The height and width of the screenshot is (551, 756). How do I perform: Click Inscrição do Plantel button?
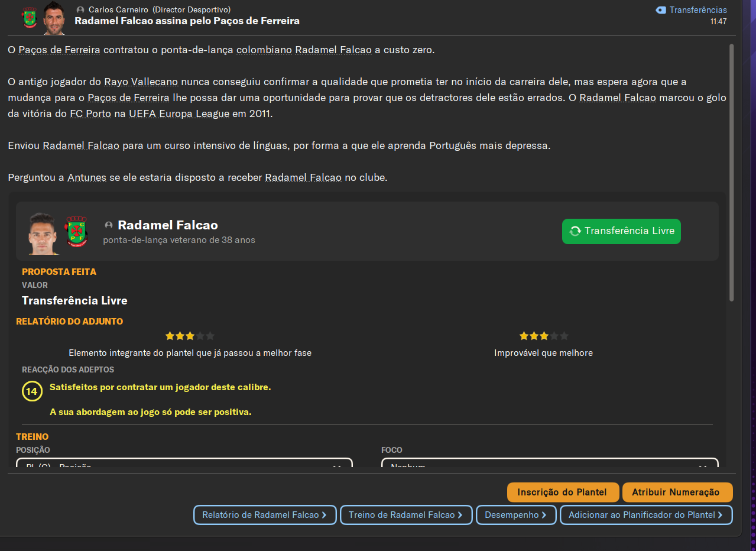(x=562, y=492)
